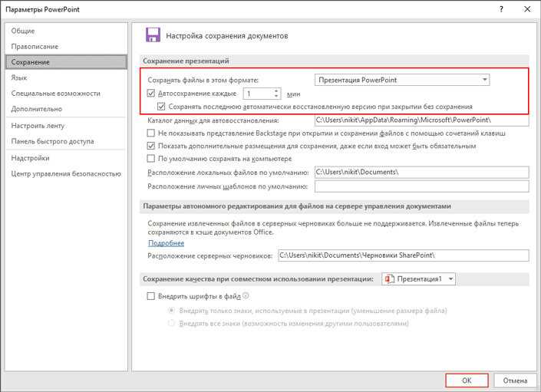The height and width of the screenshot is (392, 541).
Task: Click the help question mark icon
Action: tap(501, 9)
